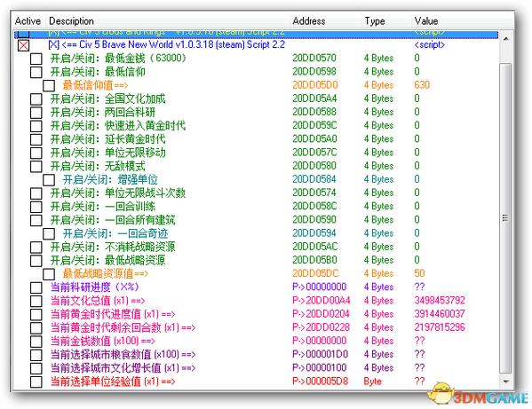Select the value 50 of 最低战略资源值
Image resolution: width=532 pixels, height=409 pixels.
[419, 273]
